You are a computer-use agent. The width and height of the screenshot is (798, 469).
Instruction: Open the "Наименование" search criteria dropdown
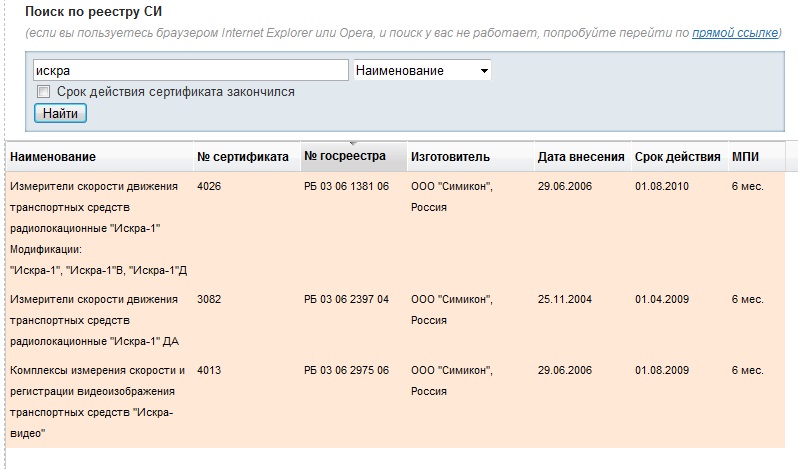[x=422, y=71]
